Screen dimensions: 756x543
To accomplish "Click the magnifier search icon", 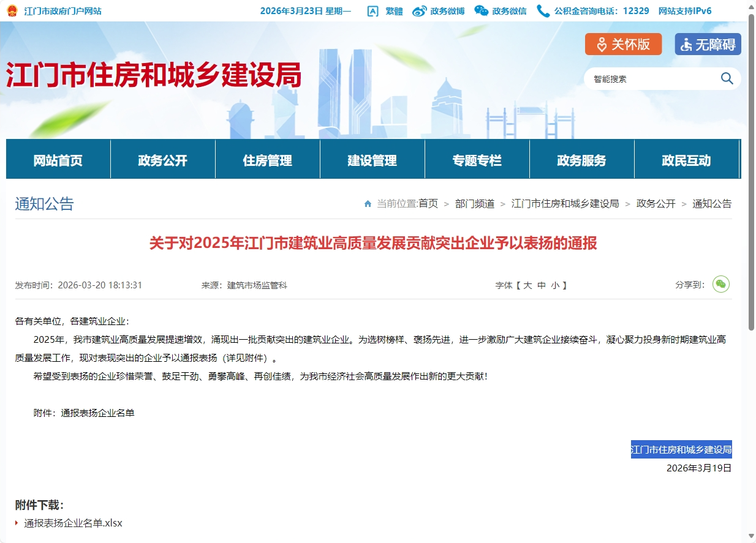I will click(727, 78).
